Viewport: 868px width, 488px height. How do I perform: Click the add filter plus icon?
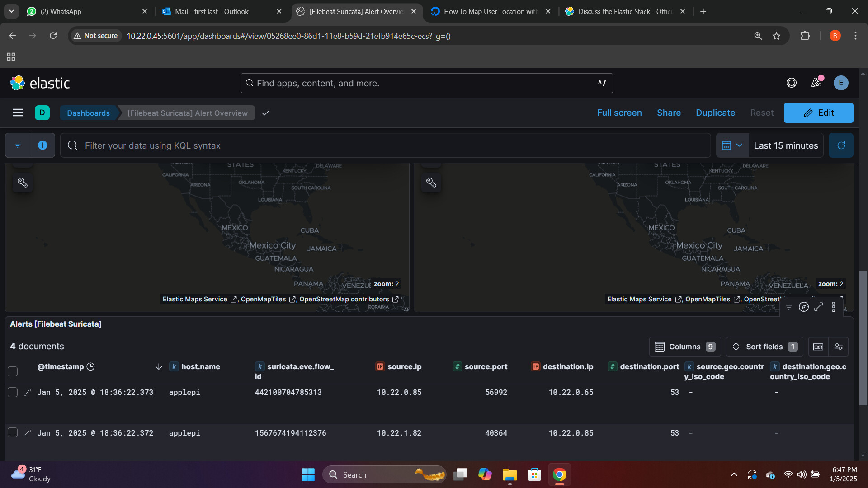(x=42, y=145)
